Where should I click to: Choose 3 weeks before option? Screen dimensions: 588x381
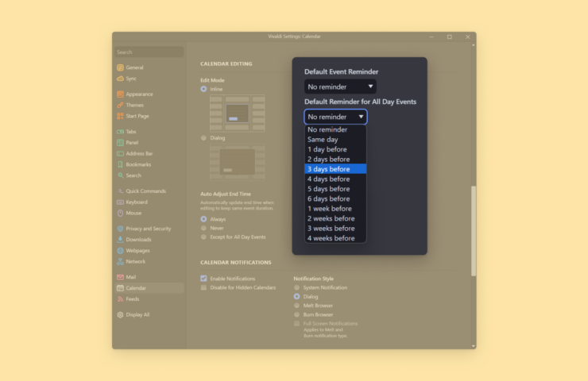[x=335, y=228]
